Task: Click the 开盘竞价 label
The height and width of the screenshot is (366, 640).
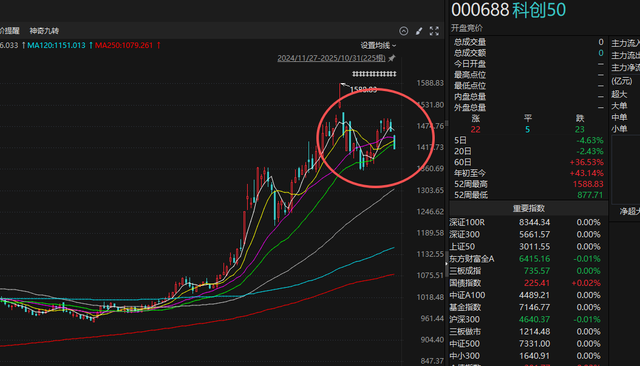Action: (467, 28)
